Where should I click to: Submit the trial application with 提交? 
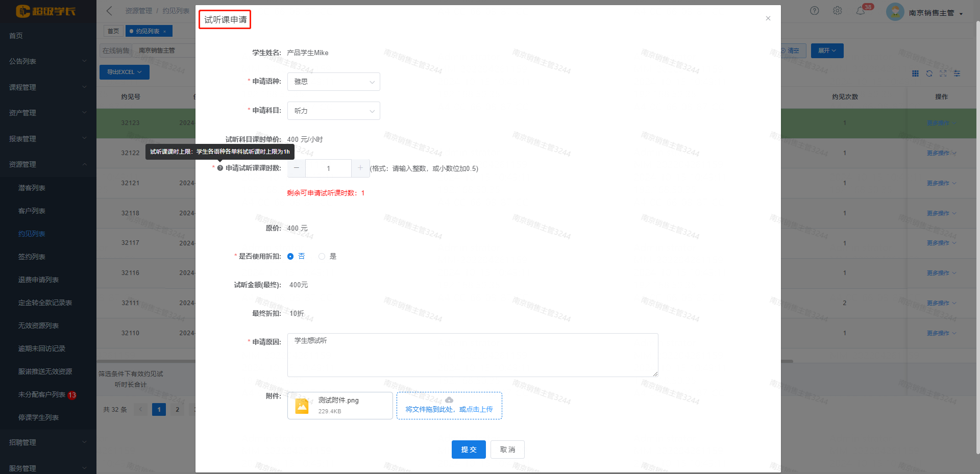click(x=468, y=450)
